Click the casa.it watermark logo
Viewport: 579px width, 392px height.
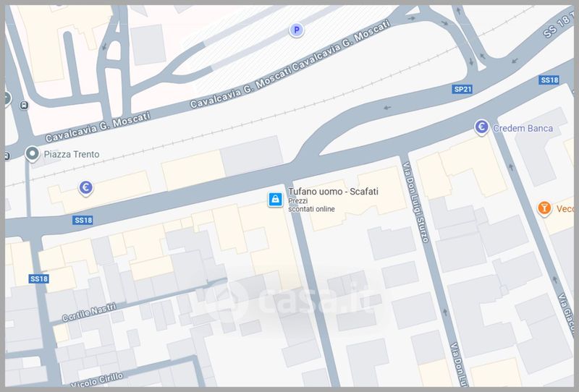pyautogui.click(x=289, y=299)
